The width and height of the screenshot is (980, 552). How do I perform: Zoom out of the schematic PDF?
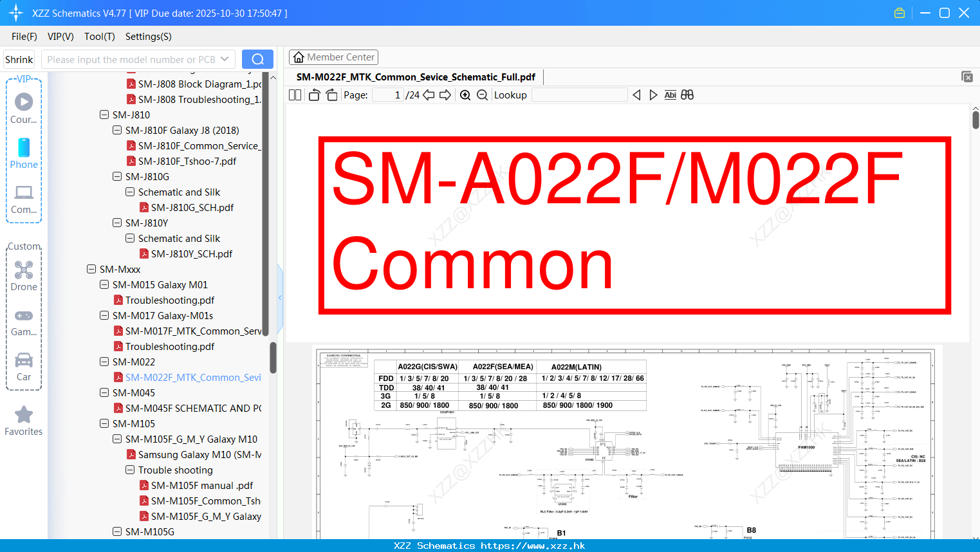point(482,95)
